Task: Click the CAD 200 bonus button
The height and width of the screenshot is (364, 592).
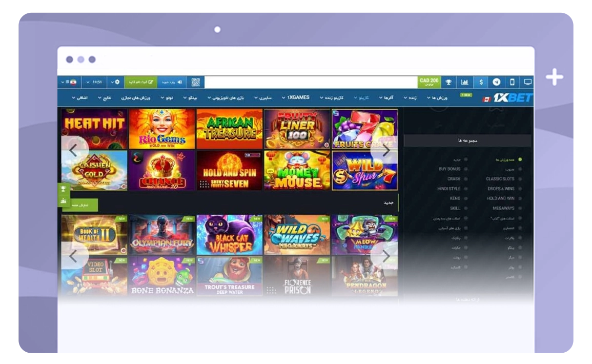Action: coord(429,82)
